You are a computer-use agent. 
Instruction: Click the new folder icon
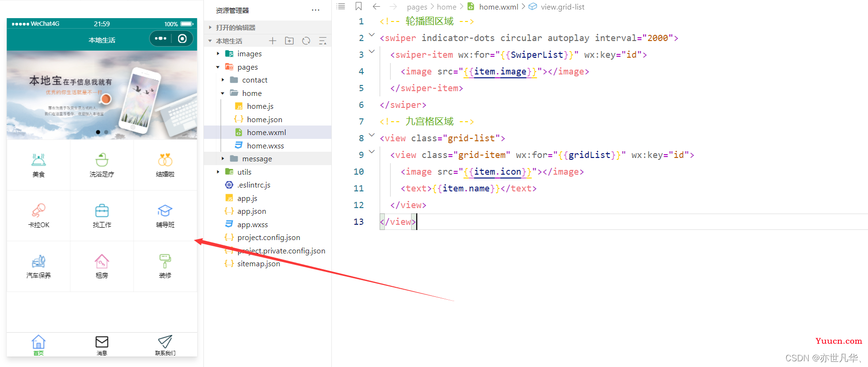tap(289, 41)
